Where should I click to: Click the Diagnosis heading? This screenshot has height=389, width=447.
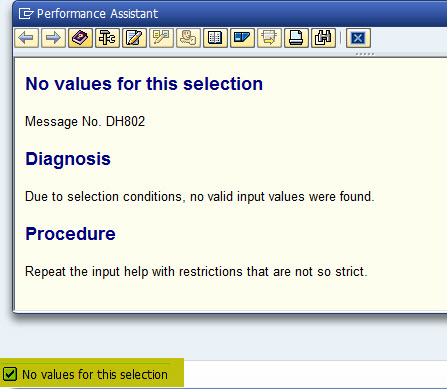[x=68, y=159]
